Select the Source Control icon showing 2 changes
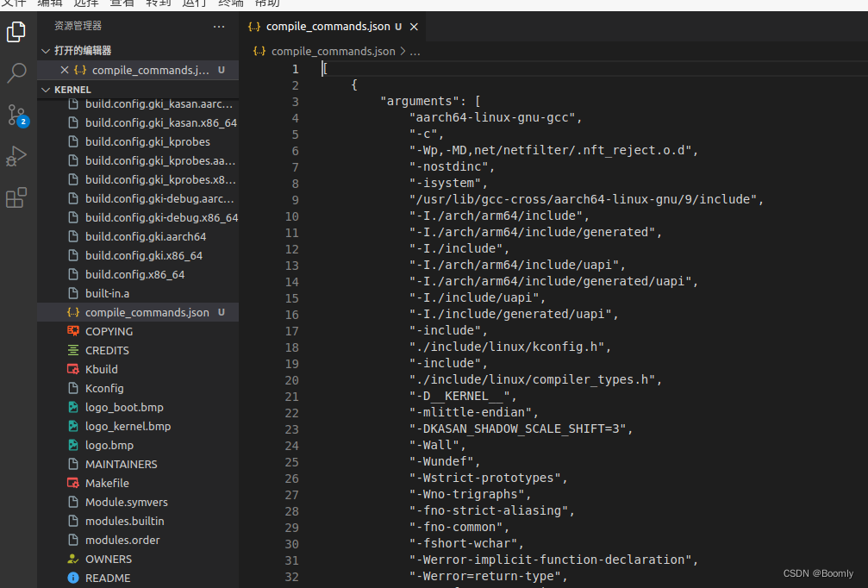Screen dimensions: 868x588 coord(16,115)
